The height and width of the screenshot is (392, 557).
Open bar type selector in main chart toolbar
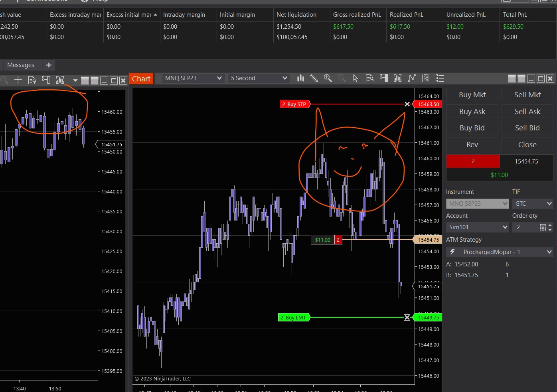click(x=300, y=78)
